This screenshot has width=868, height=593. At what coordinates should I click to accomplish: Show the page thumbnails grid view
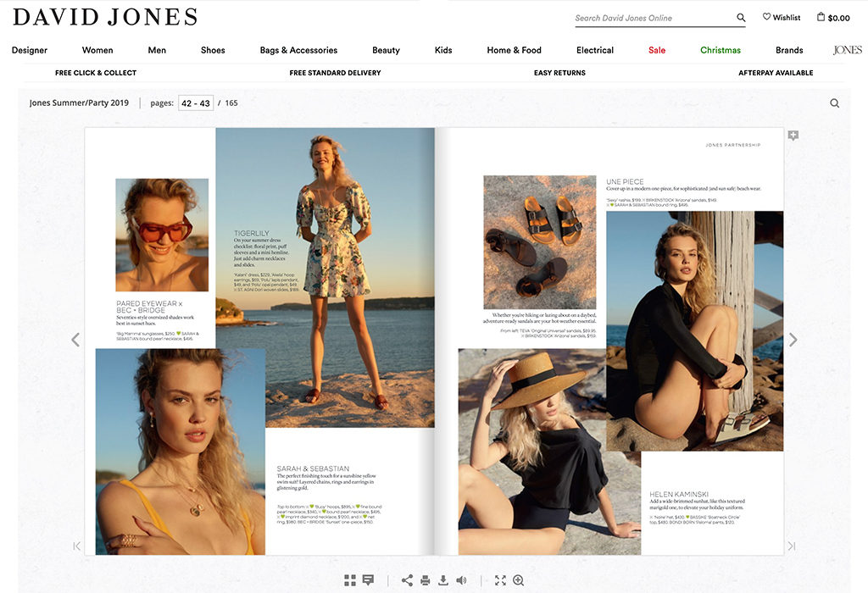tap(350, 579)
